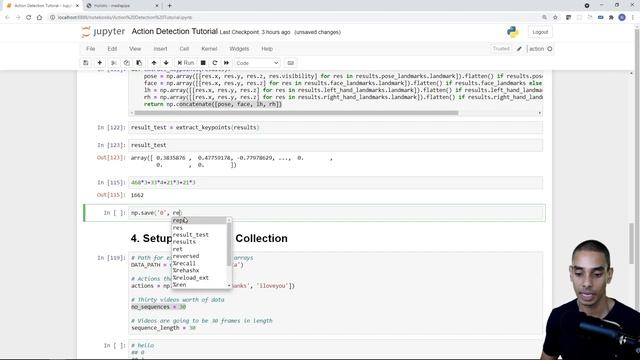
Task: Bookmark this page with star icon
Action: point(556,18)
